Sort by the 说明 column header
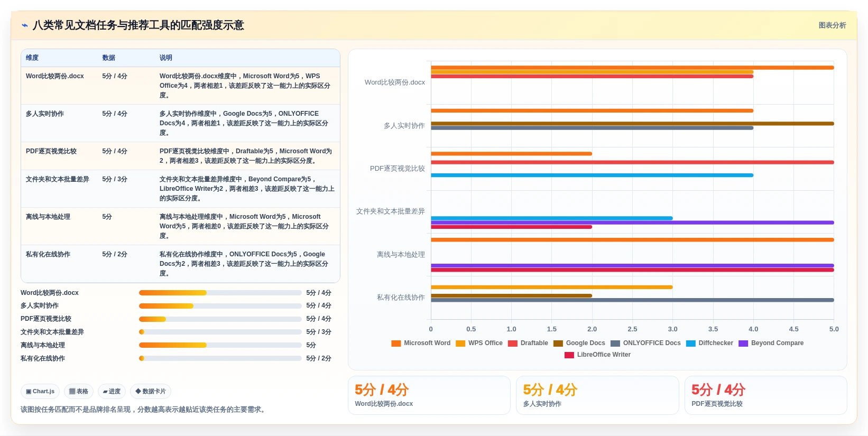The image size is (868, 436). pos(166,58)
